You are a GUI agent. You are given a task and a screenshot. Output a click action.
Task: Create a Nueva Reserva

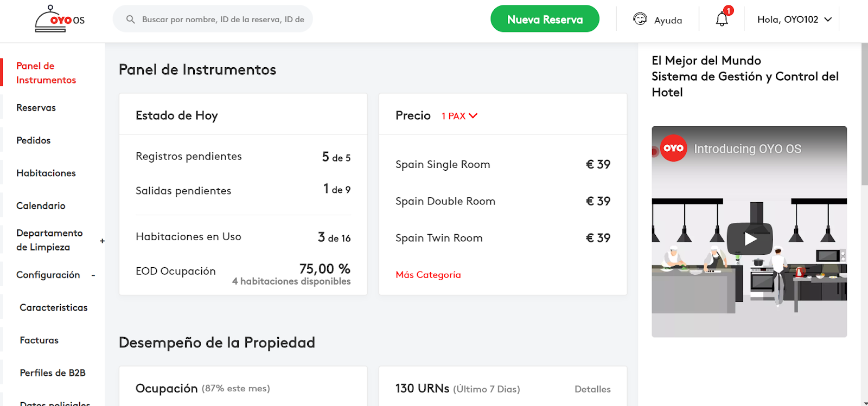pyautogui.click(x=545, y=19)
